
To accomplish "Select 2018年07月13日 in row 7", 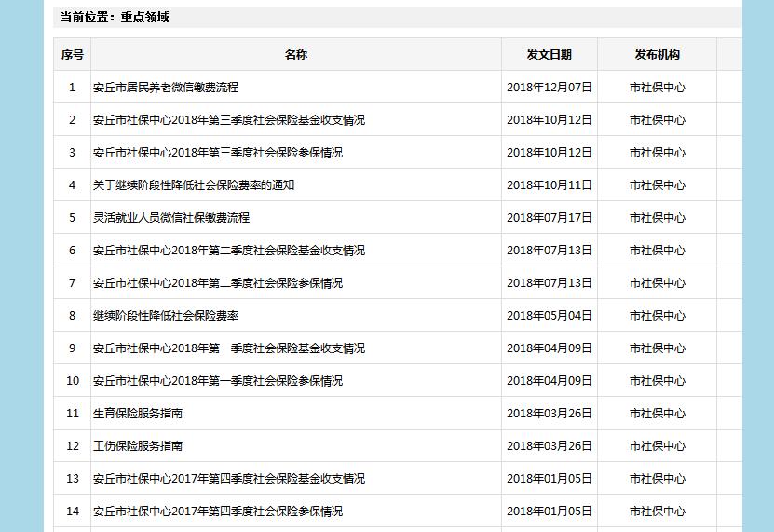I will (549, 283).
